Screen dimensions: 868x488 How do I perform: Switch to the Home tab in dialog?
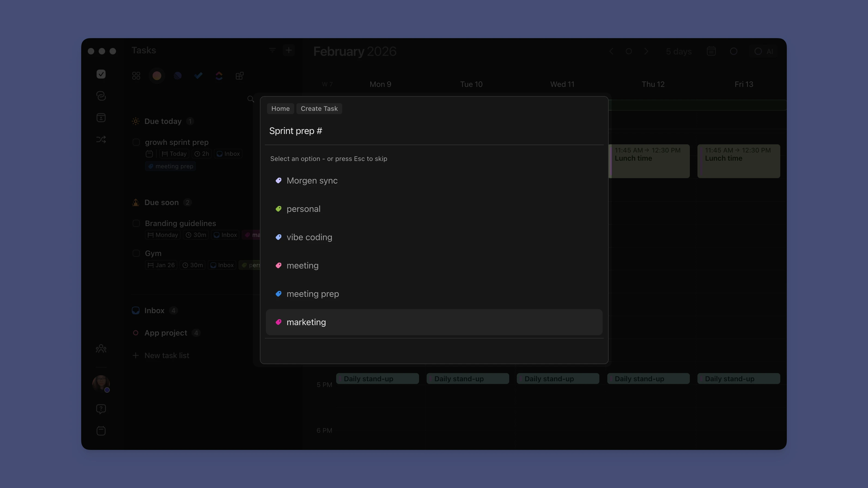click(280, 108)
